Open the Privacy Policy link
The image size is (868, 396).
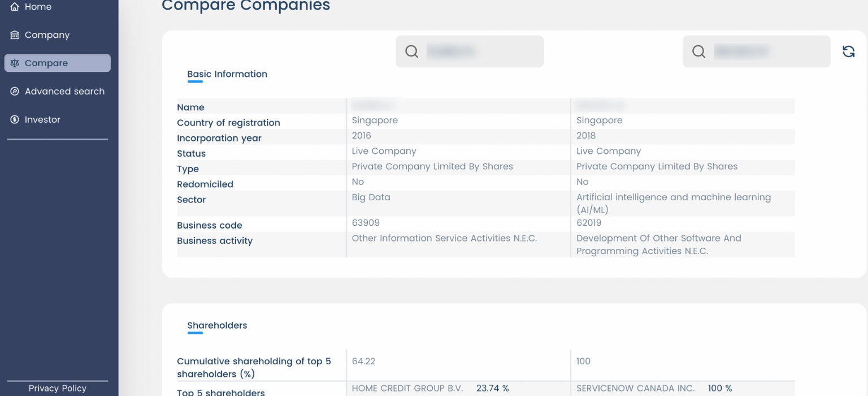coord(57,388)
